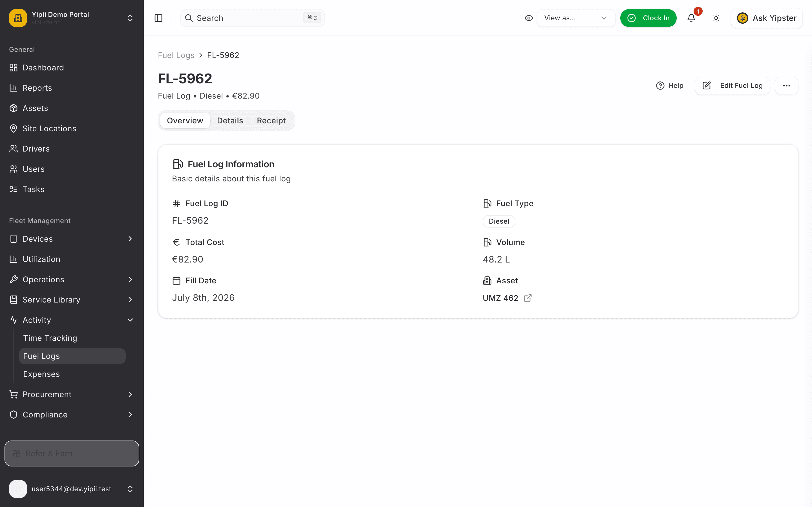Toggle the sidebar panel icon
812x507 pixels.
(x=158, y=18)
